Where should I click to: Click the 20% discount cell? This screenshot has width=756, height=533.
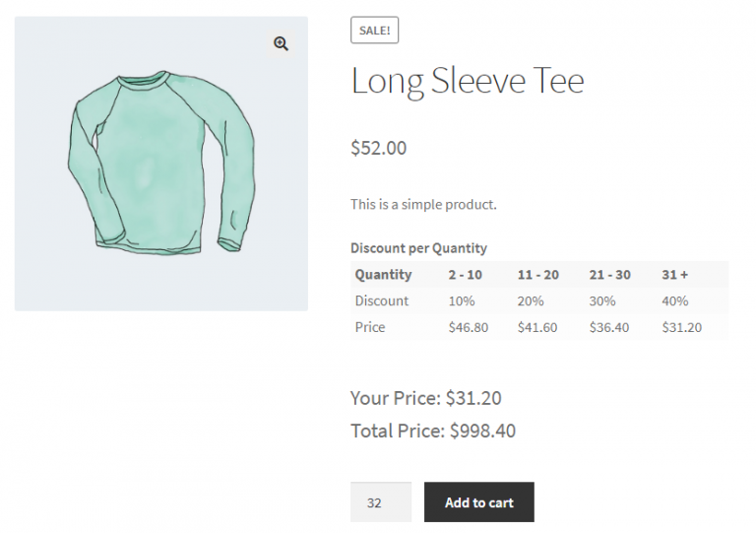[531, 301]
